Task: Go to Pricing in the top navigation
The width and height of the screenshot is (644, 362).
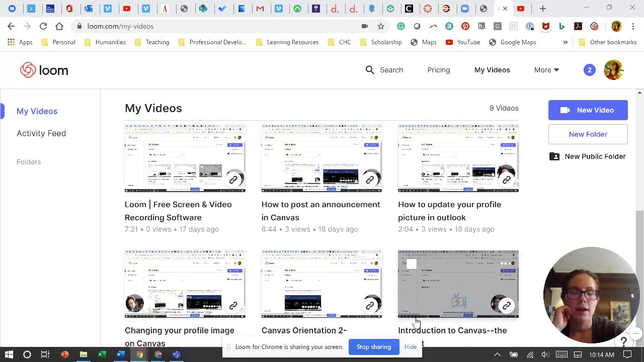Action: tap(439, 70)
